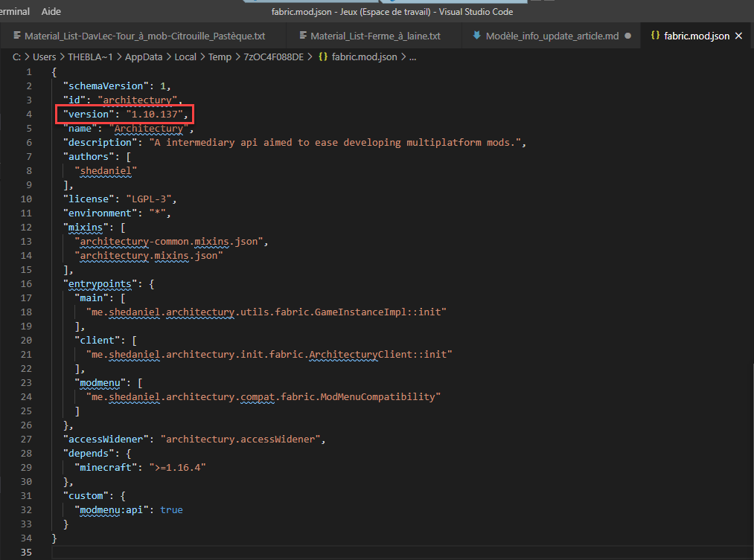The width and height of the screenshot is (754, 560).
Task: Open the fabric.mod.json breadcrumb segment
Action: coord(365,57)
